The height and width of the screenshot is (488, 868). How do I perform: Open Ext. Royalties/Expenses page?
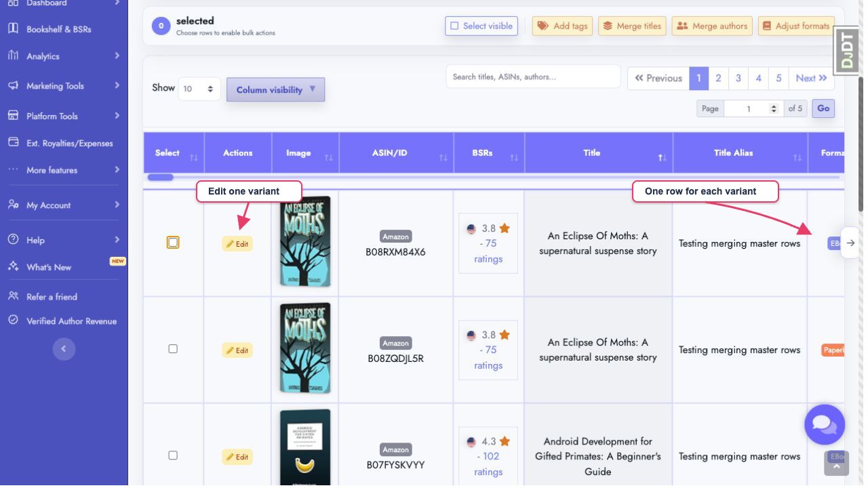click(69, 143)
